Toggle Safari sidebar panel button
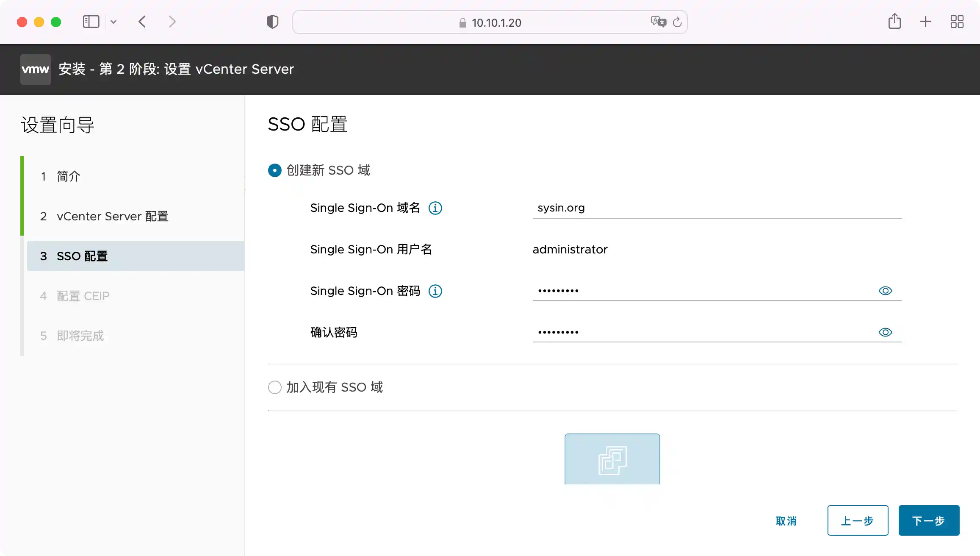 (91, 22)
